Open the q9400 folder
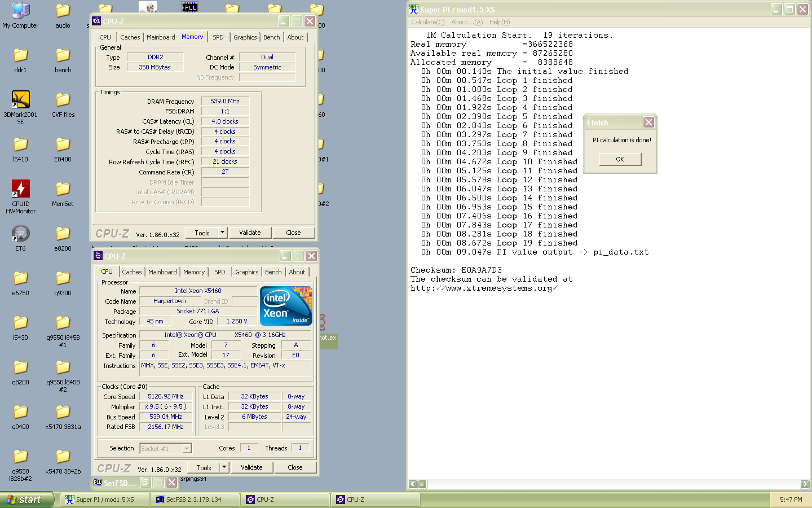812x508 pixels. click(20, 417)
